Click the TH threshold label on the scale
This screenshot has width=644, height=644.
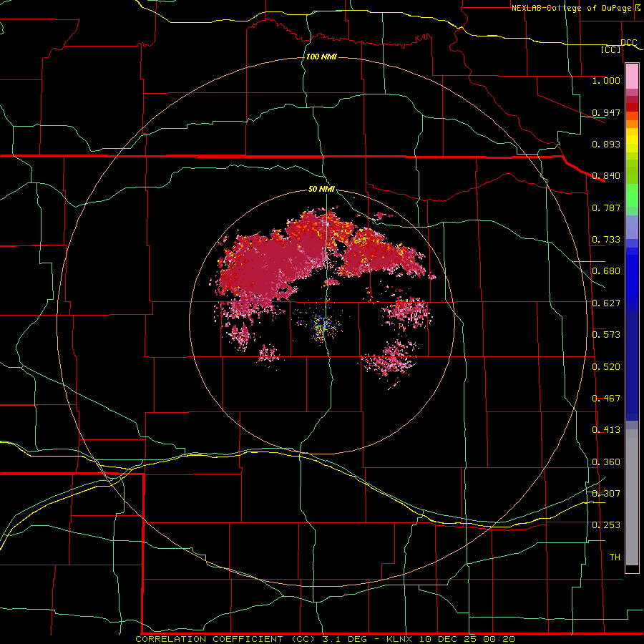[615, 557]
